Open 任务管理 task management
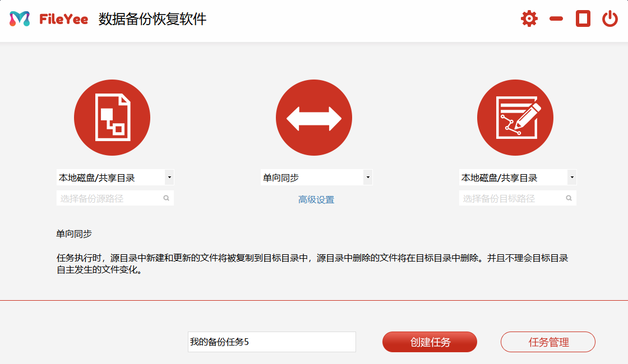 coord(548,342)
